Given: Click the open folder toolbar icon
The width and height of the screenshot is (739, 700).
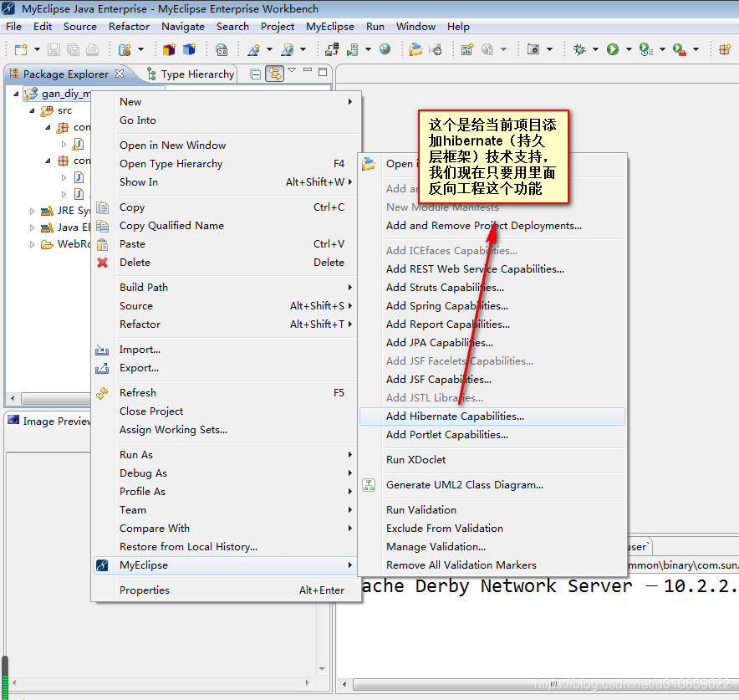Looking at the screenshot, I should pyautogui.click(x=415, y=49).
